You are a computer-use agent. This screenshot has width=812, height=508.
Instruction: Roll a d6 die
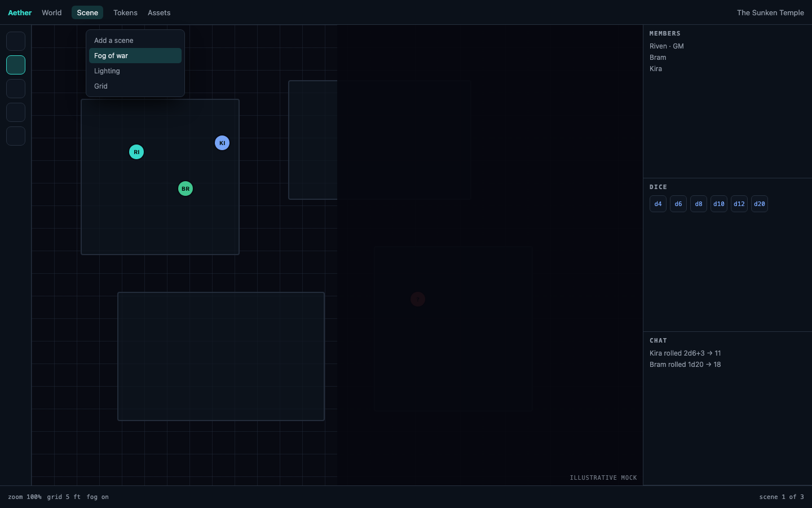pyautogui.click(x=678, y=204)
